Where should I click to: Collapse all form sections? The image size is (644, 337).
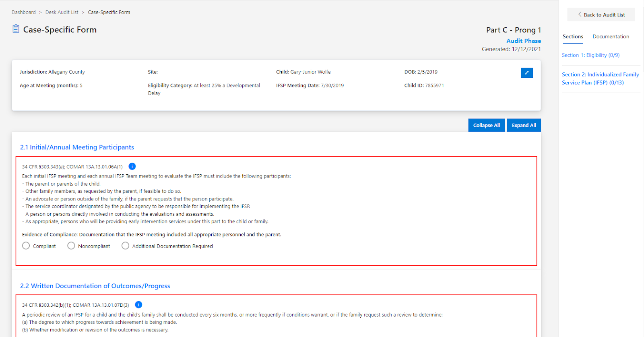tap(486, 125)
